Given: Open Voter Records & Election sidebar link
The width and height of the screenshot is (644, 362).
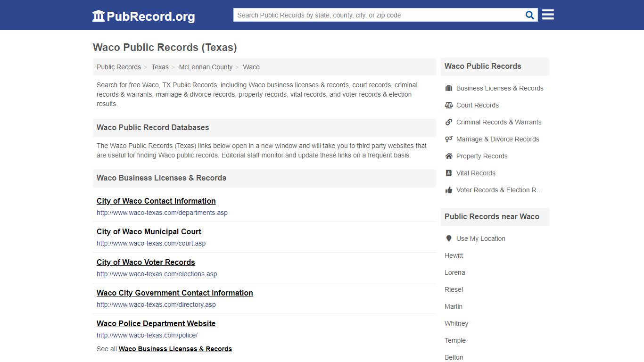Looking at the screenshot, I should [x=499, y=190].
